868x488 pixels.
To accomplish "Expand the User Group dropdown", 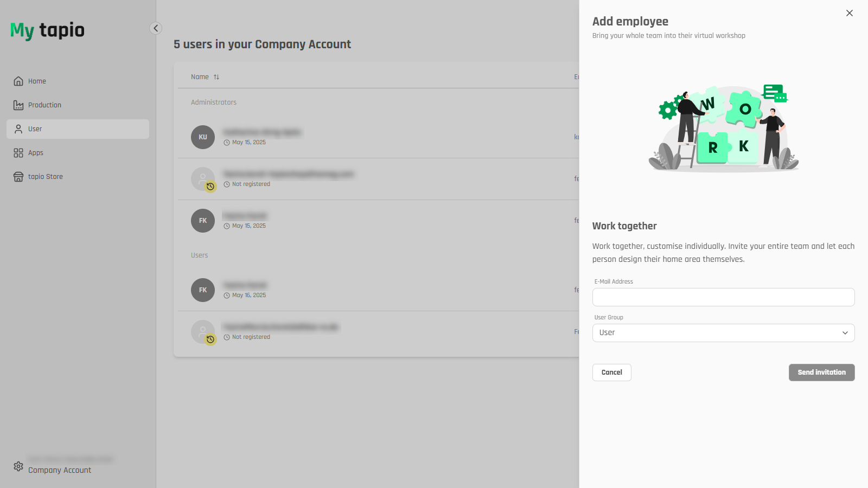I will point(723,333).
